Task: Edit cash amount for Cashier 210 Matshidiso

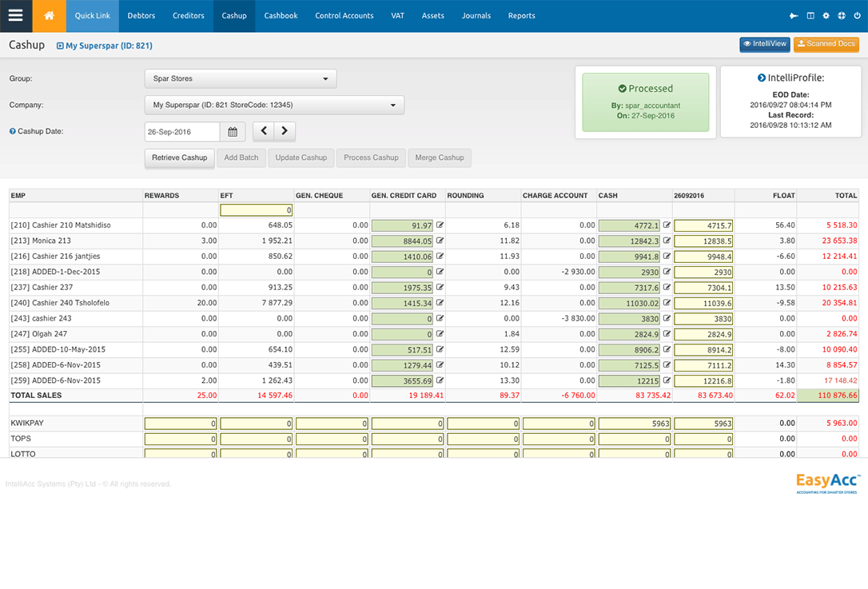Action: (x=667, y=225)
